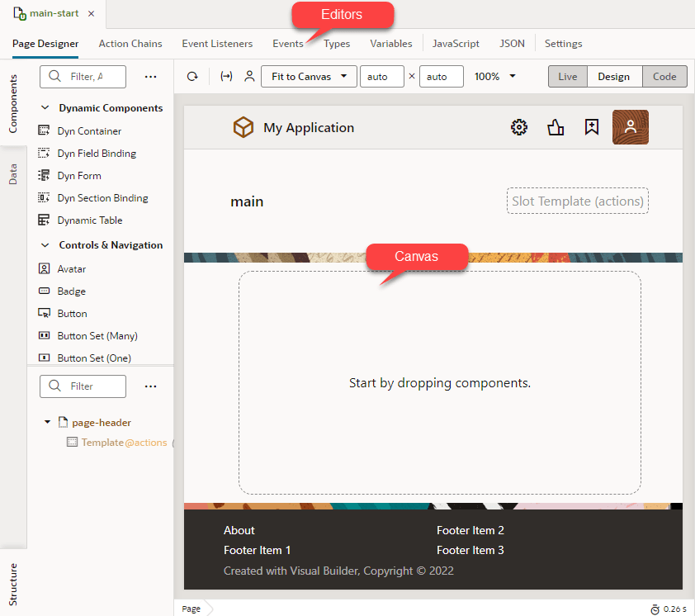Image resolution: width=695 pixels, height=616 pixels.
Task: Switch to the JavaScript tab
Action: coord(457,44)
